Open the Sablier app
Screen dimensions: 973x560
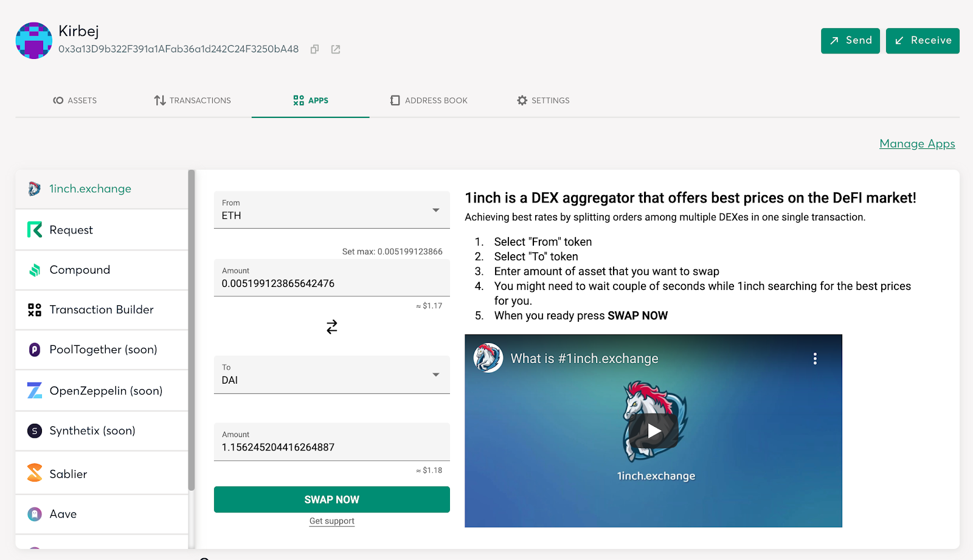coord(102,473)
